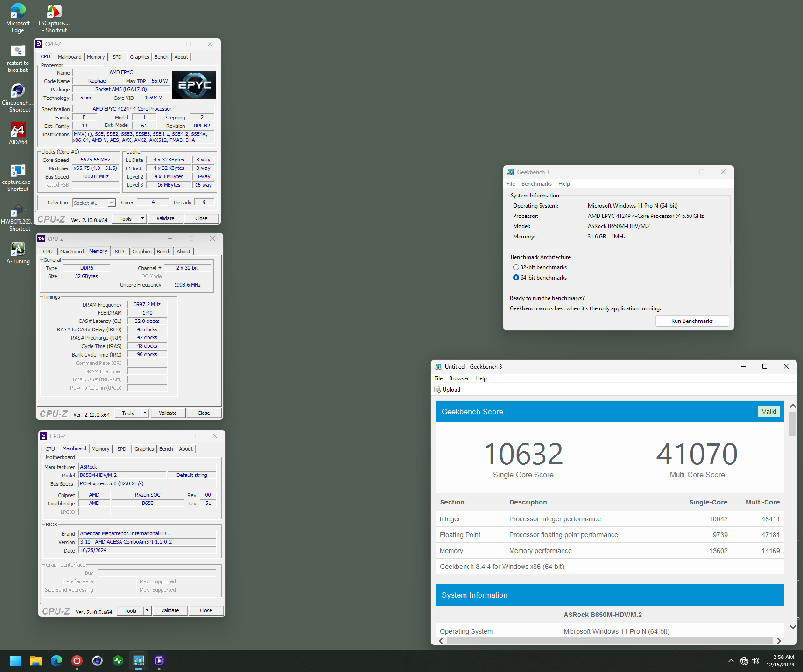803x672 pixels.
Task: Open Help menu in Geekbench results window
Action: (481, 378)
